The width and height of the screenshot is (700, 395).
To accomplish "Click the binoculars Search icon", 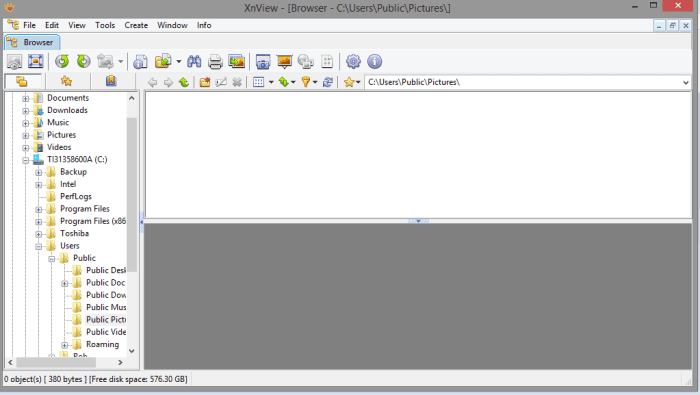I will pyautogui.click(x=194, y=61).
